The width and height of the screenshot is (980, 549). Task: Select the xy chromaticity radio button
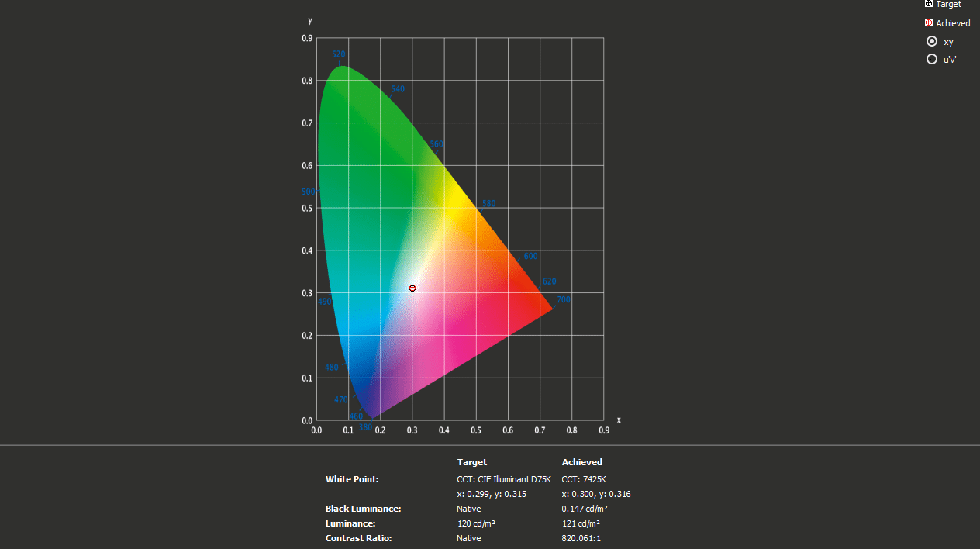coord(932,41)
